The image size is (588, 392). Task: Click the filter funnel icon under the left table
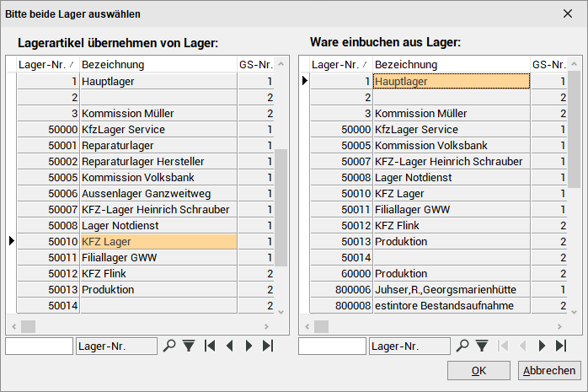tap(189, 346)
